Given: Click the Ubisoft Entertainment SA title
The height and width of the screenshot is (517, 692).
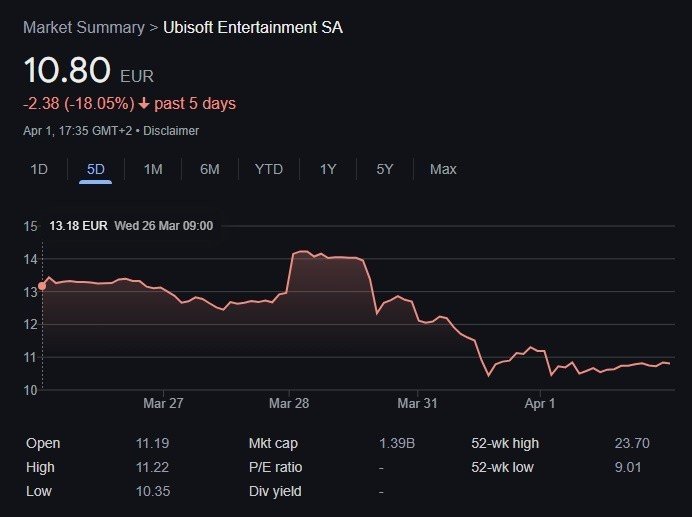Looking at the screenshot, I should click(x=253, y=27).
